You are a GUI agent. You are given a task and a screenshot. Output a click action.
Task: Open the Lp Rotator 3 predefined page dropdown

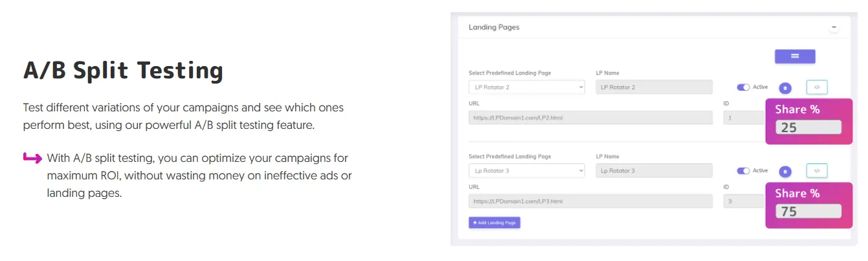click(526, 171)
